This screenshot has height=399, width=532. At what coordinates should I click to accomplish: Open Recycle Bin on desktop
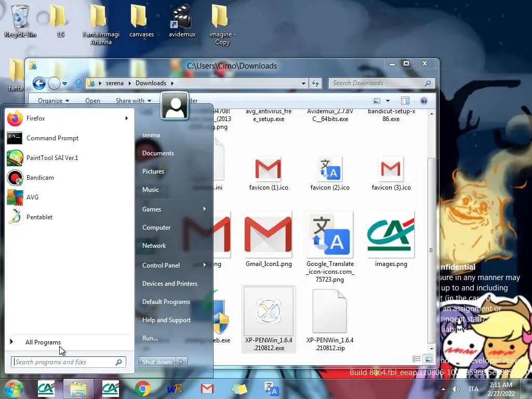(20, 20)
